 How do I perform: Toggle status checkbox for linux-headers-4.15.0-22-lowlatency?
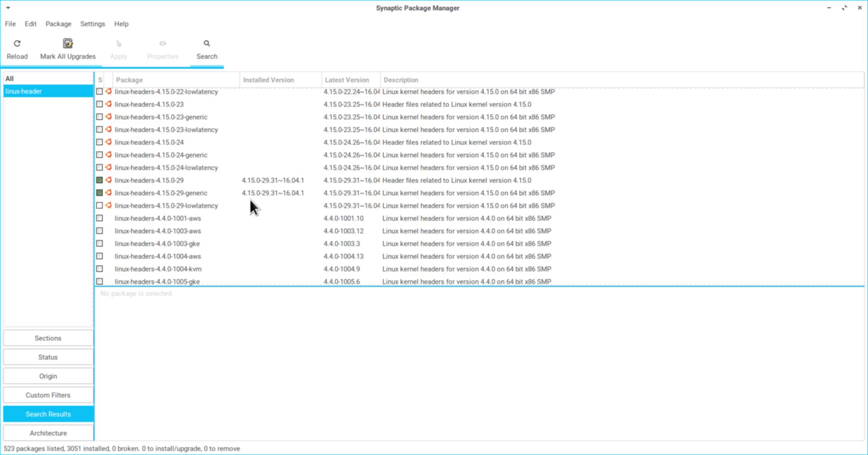[x=99, y=91]
